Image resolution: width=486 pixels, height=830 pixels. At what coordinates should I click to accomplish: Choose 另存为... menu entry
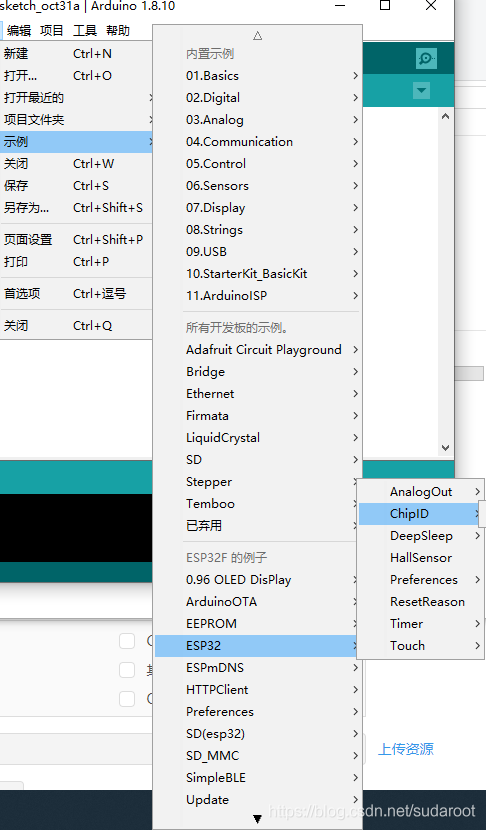pos(76,208)
